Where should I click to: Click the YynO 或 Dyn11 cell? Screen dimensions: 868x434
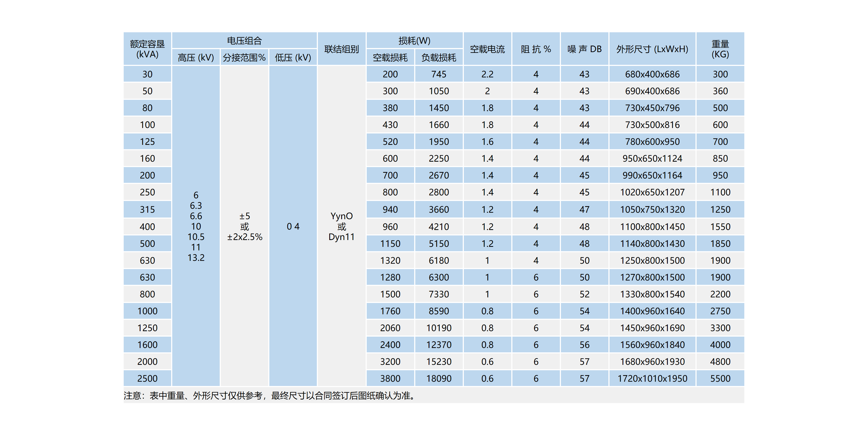coord(341,226)
